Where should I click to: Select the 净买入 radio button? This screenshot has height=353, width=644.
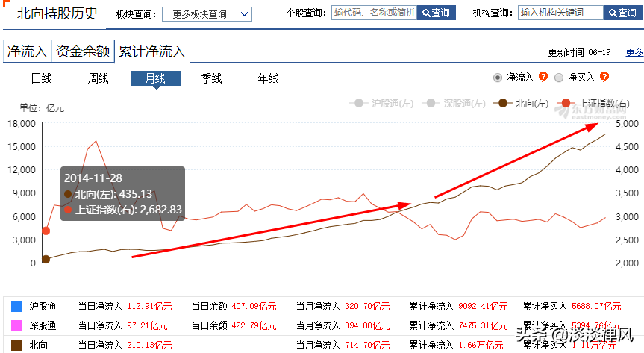pyautogui.click(x=559, y=78)
